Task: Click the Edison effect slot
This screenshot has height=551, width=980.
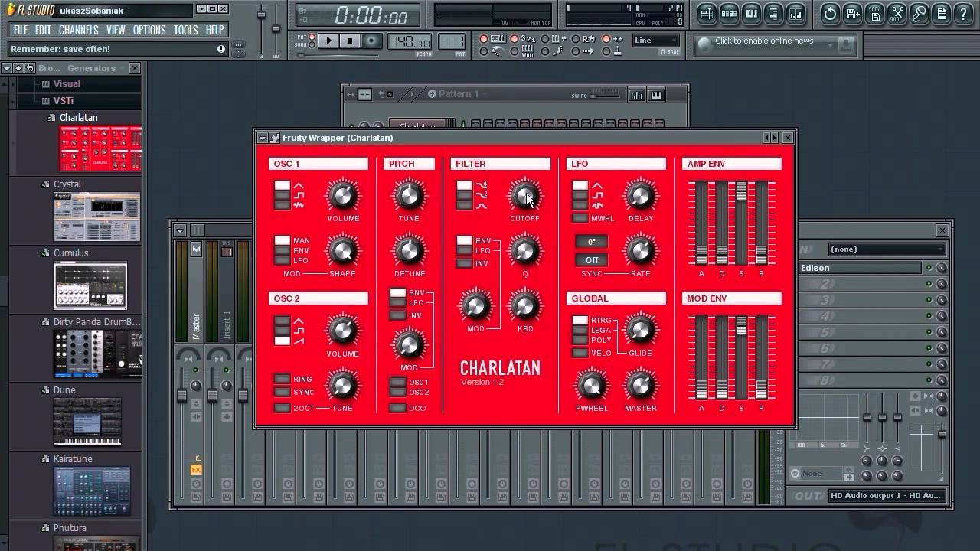Action: click(860, 268)
